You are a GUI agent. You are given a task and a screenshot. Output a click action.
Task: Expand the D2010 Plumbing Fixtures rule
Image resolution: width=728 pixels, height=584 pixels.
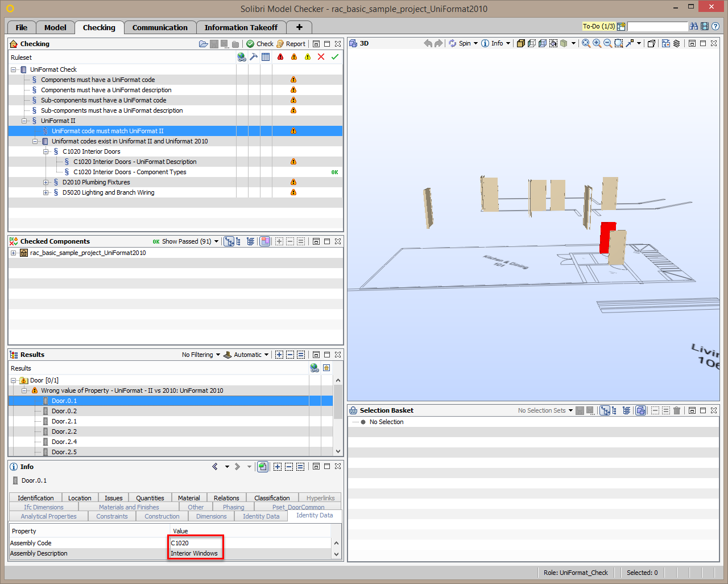point(46,182)
